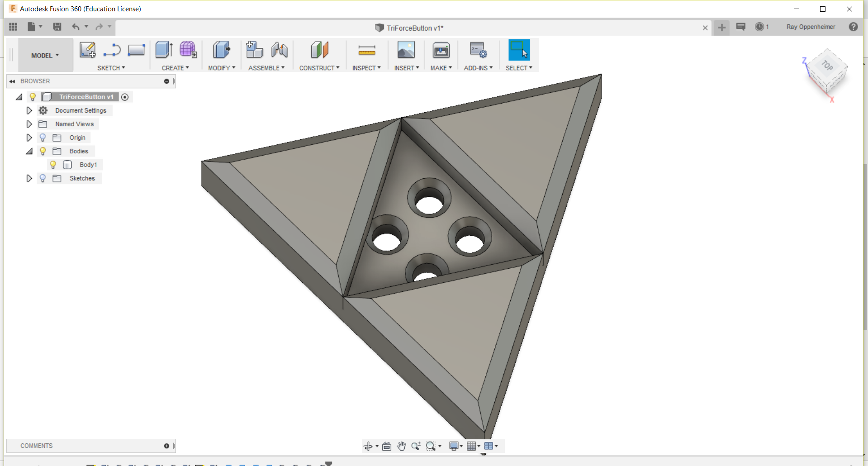Click the Orbit navigation tool
This screenshot has height=466, width=868.
coord(368,446)
